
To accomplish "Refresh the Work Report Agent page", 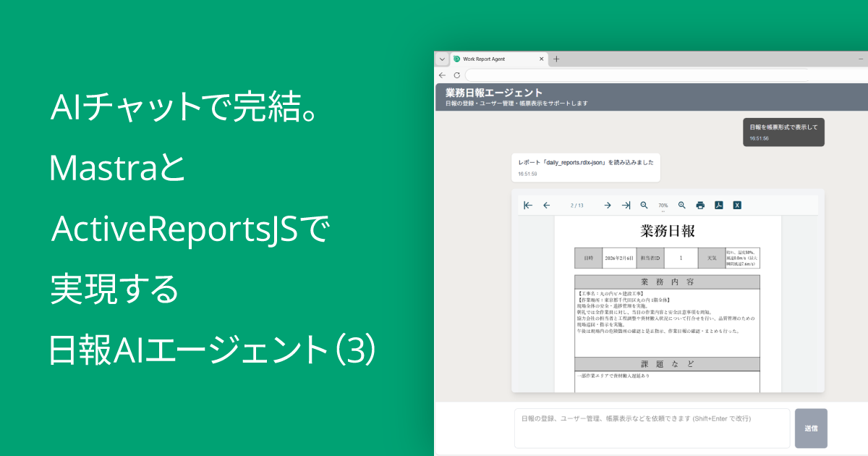I will coord(456,75).
